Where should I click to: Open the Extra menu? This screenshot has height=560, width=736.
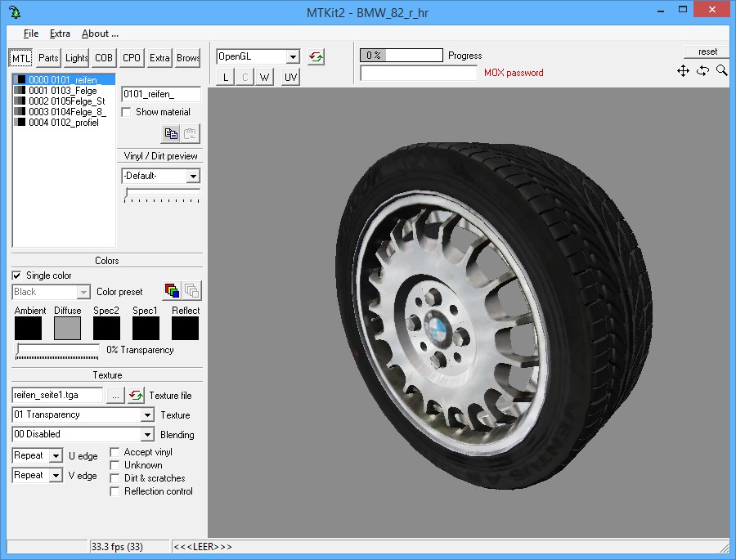coord(60,34)
